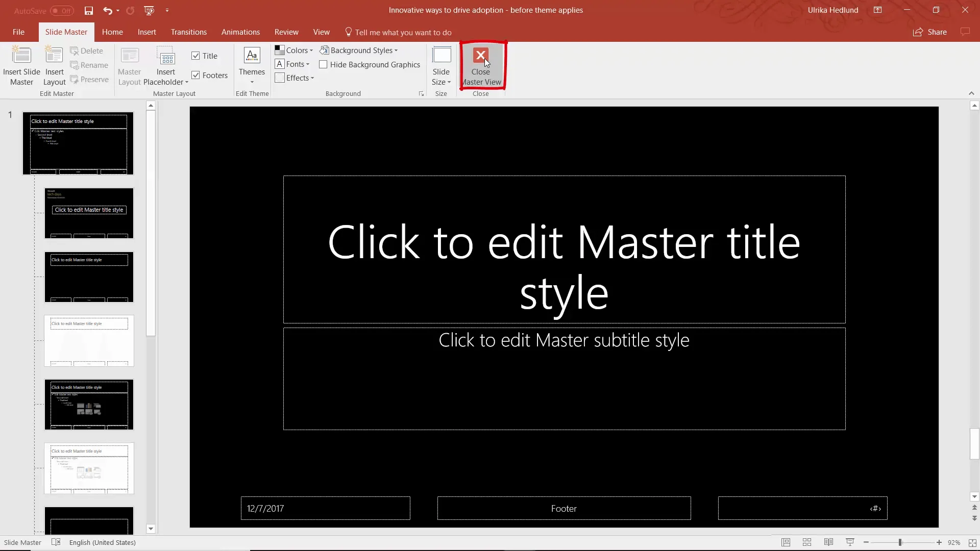Click Insert Slide Master
The image size is (980, 551).
click(x=21, y=66)
